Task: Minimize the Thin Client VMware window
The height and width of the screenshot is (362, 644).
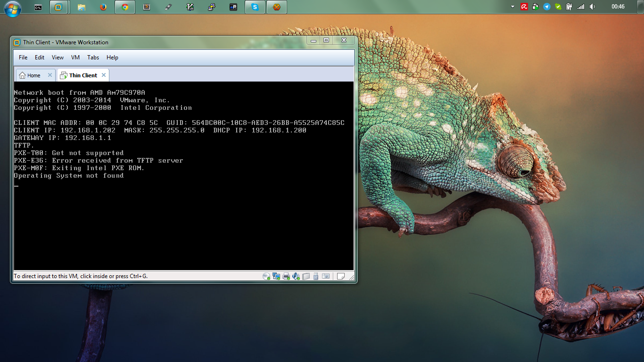Action: pyautogui.click(x=314, y=41)
